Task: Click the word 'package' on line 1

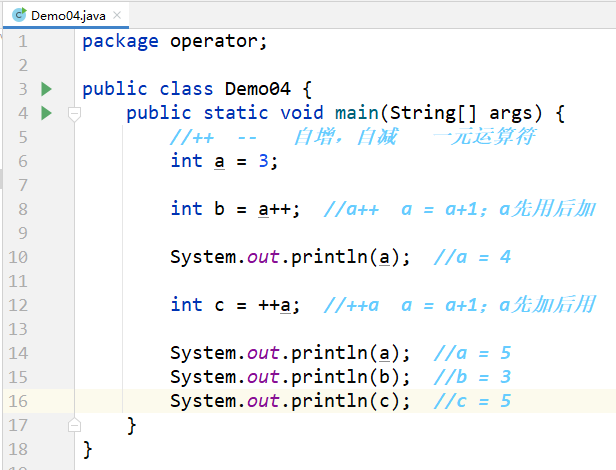Action: [x=120, y=42]
